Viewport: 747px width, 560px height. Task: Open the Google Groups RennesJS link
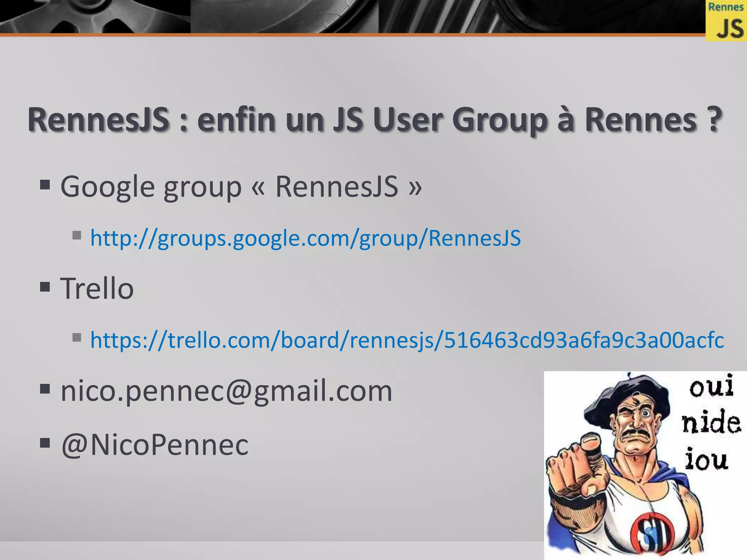(306, 238)
